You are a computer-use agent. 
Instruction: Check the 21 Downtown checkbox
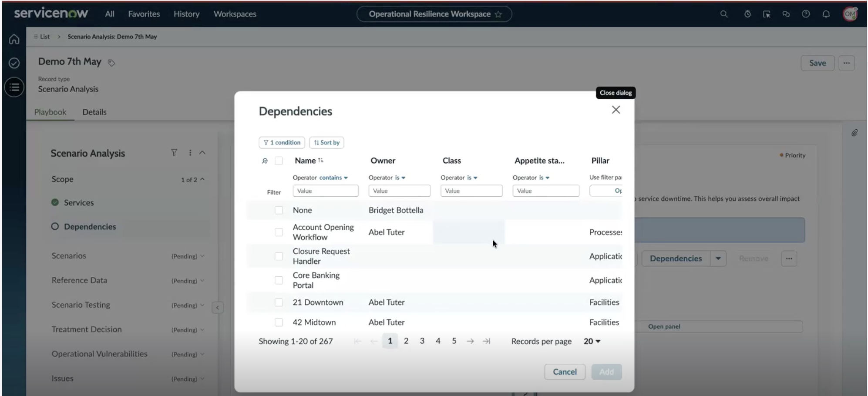(279, 302)
